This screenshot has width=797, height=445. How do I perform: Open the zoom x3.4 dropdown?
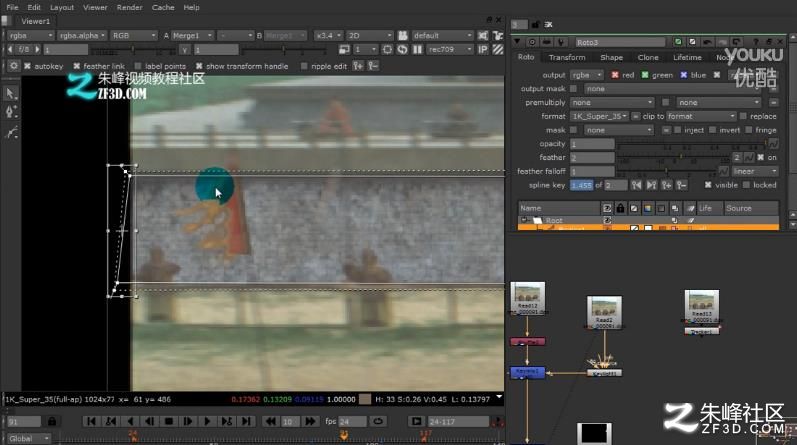(x=328, y=36)
